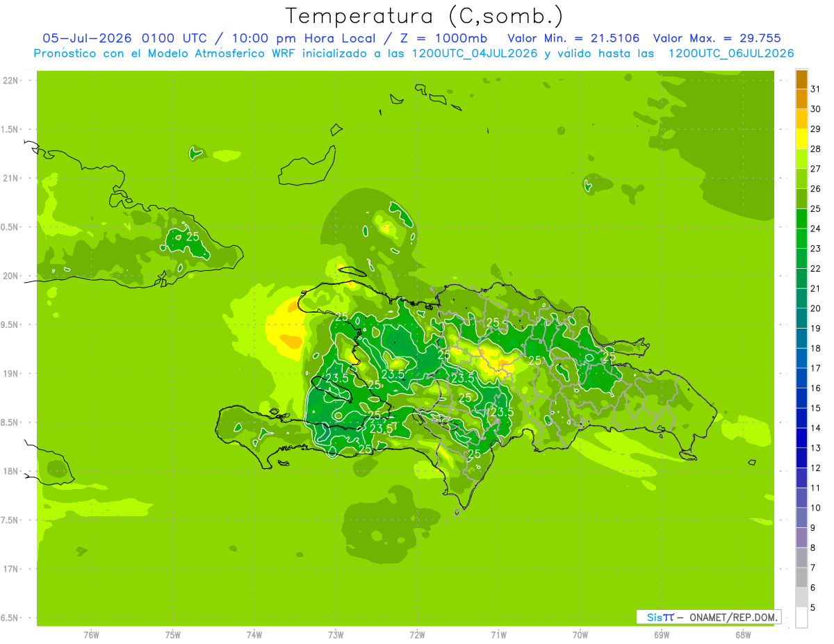Click the 70W longitude label
This screenshot has height=644, width=834.
(x=580, y=635)
